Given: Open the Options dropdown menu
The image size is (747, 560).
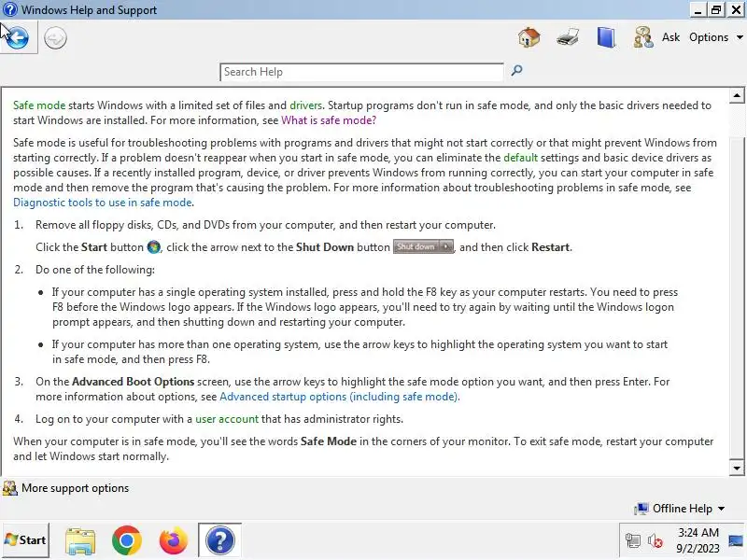Looking at the screenshot, I should click(715, 37).
